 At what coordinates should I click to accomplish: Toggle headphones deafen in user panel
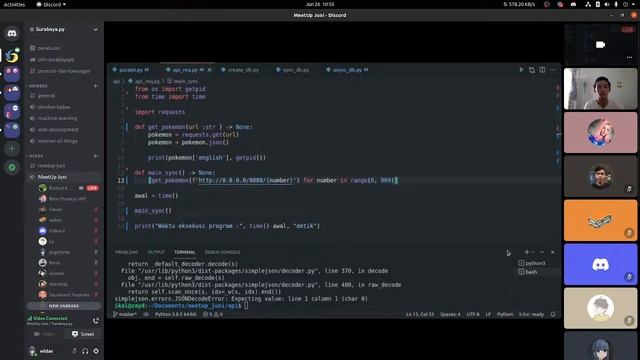[x=85, y=351]
